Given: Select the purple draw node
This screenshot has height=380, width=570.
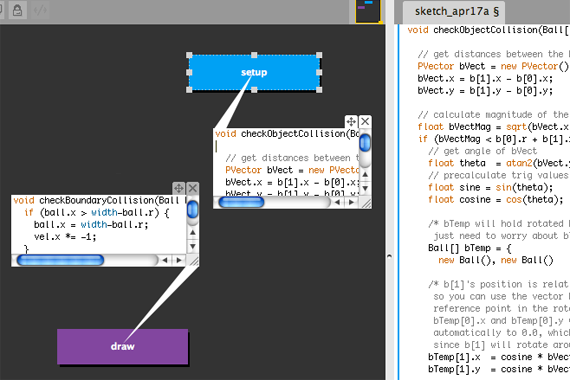Looking at the screenshot, I should (x=123, y=346).
